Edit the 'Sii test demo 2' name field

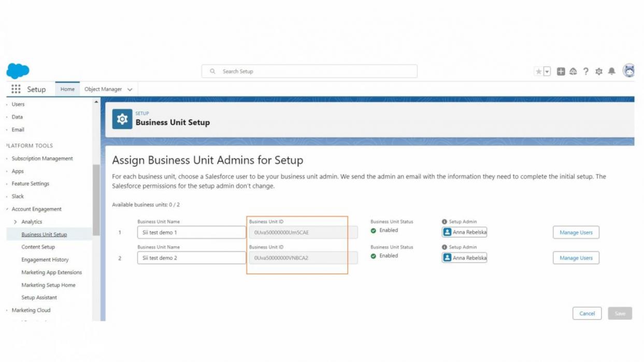pos(192,258)
